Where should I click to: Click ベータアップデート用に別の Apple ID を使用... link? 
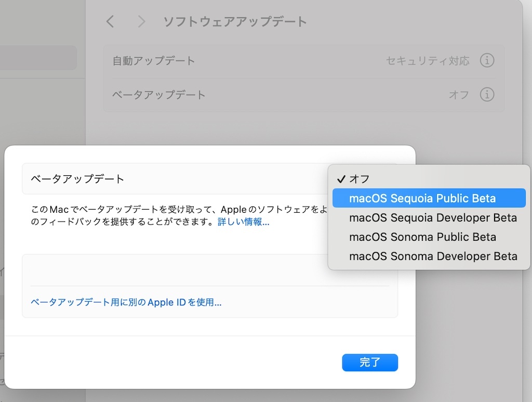126,302
